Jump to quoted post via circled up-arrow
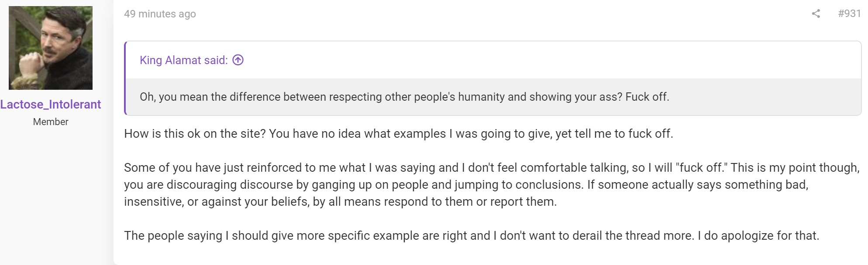The height and width of the screenshot is (265, 868). tap(238, 60)
